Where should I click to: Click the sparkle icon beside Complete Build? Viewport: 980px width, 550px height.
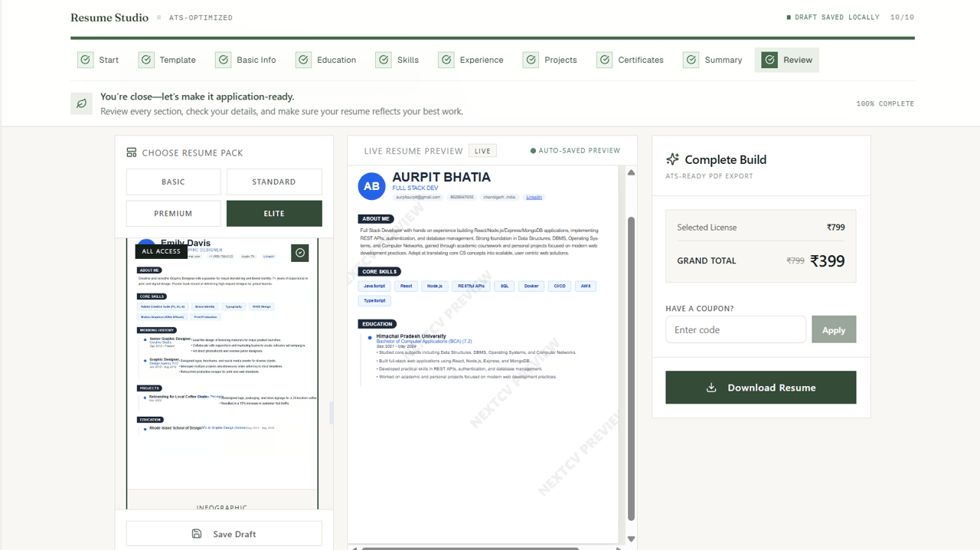coord(672,159)
